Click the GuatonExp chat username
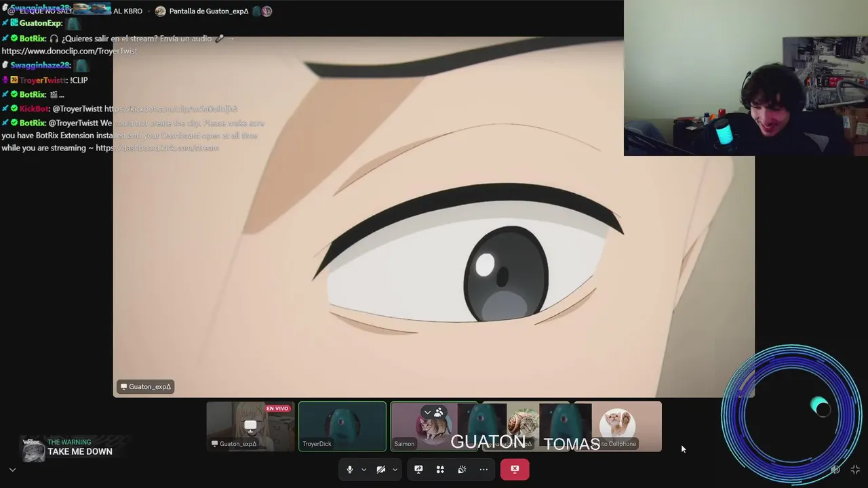The width and height of the screenshot is (868, 488). point(41,23)
